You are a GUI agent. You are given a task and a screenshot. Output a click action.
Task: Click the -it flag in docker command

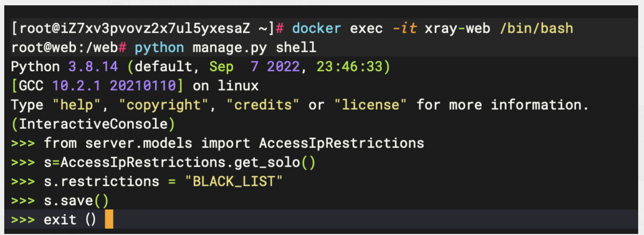point(404,28)
